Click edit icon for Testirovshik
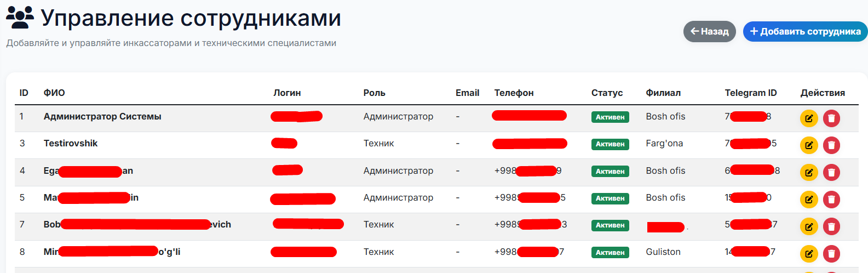The width and height of the screenshot is (868, 273). pos(809,145)
